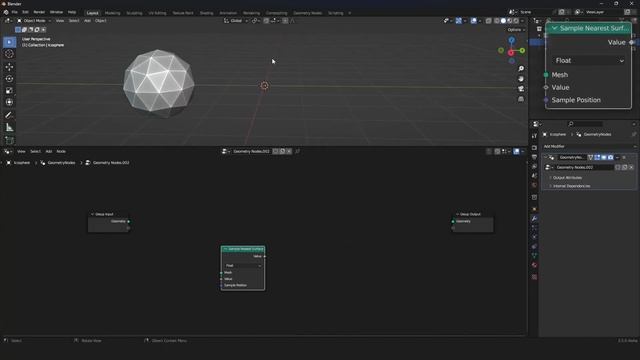The width and height of the screenshot is (640, 360).
Task: Enable material preview shading mode
Action: tap(510, 21)
